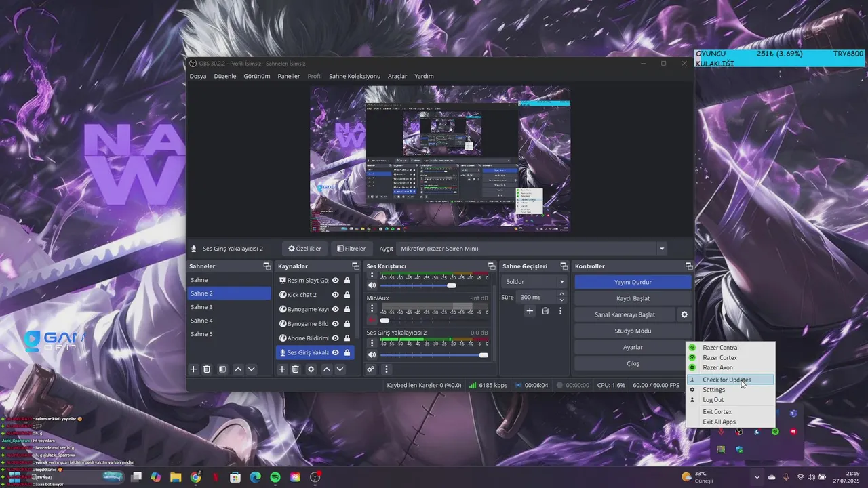The height and width of the screenshot is (488, 868).
Task: Open Özellikler for selected source
Action: (304, 249)
